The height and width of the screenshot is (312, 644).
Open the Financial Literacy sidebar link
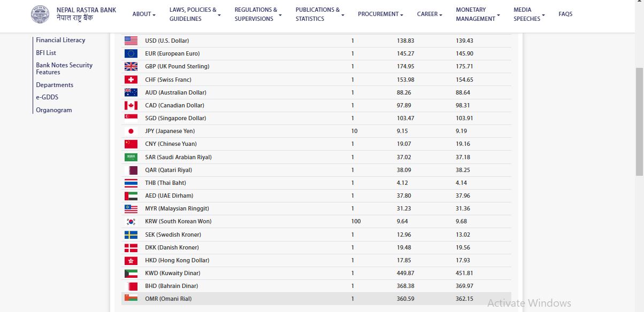(60, 40)
